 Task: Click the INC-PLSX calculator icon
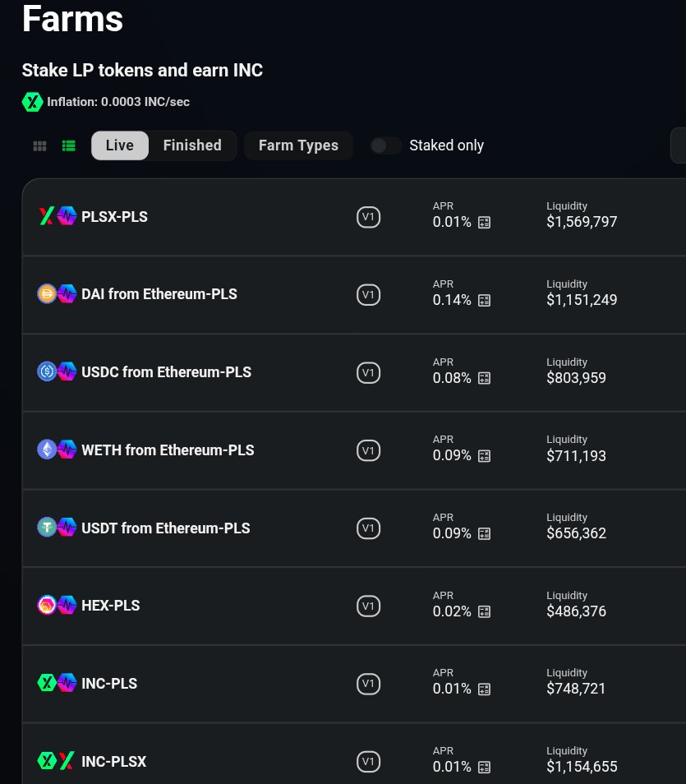click(485, 767)
